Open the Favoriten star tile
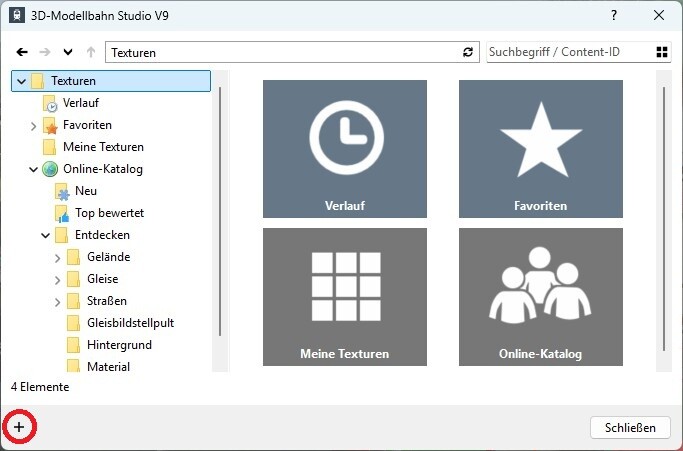The width and height of the screenshot is (683, 451). click(541, 149)
